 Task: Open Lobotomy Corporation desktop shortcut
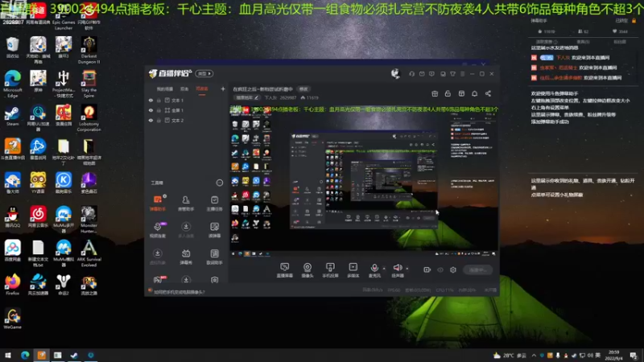89,118
